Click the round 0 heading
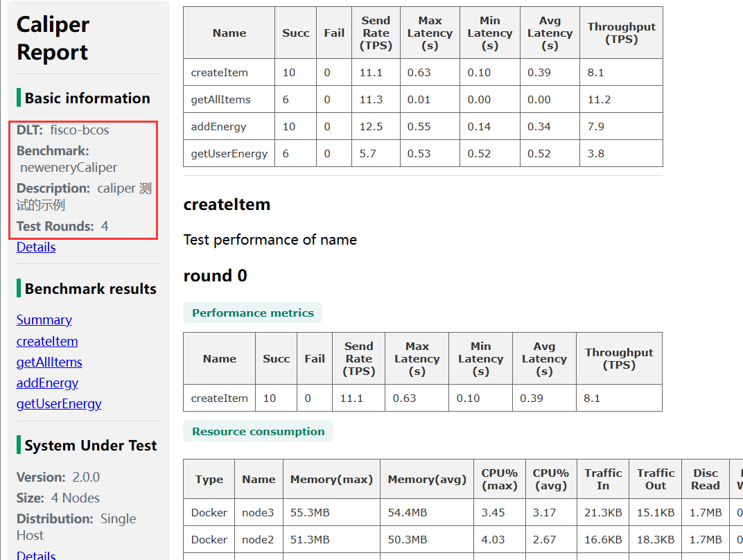 coord(215,276)
